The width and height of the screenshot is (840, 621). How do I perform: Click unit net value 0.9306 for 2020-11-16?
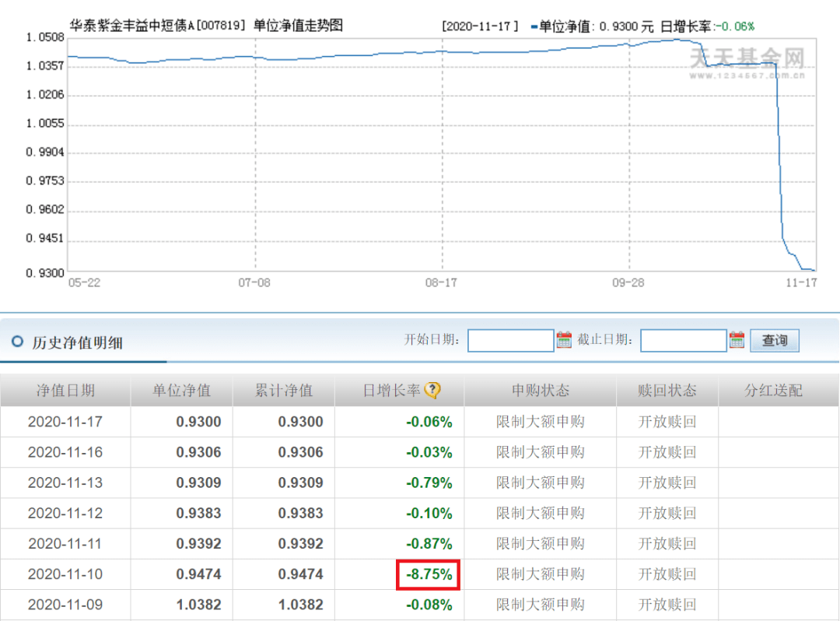coord(198,452)
